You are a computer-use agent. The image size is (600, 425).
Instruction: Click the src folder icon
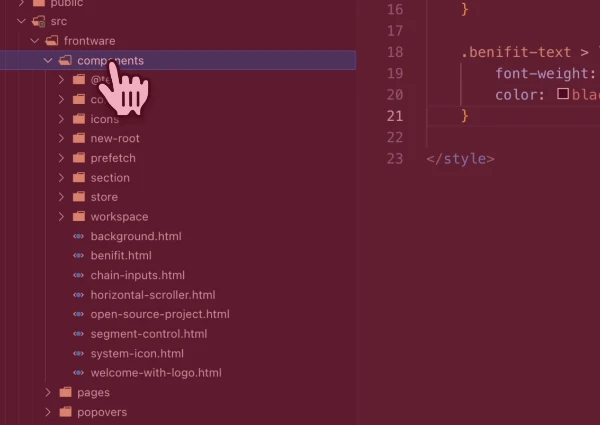tap(39, 21)
